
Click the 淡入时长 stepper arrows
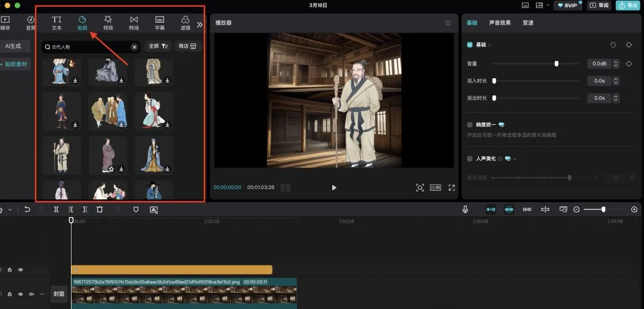pos(615,81)
